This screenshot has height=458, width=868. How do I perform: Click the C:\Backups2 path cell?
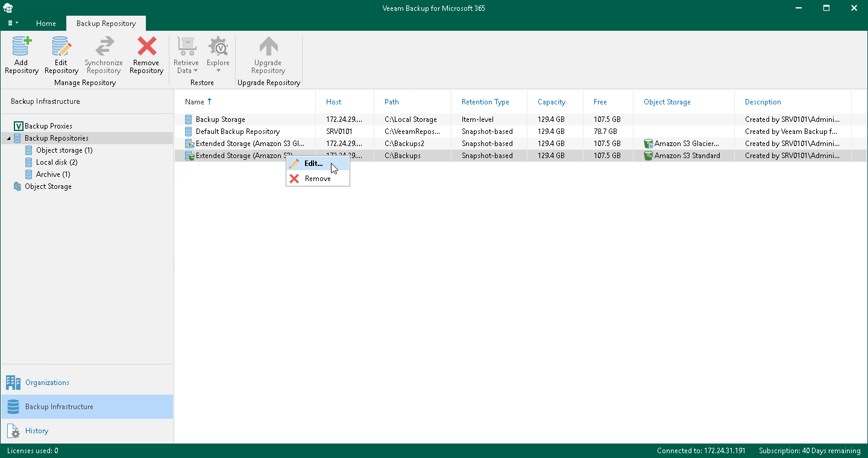[404, 144]
